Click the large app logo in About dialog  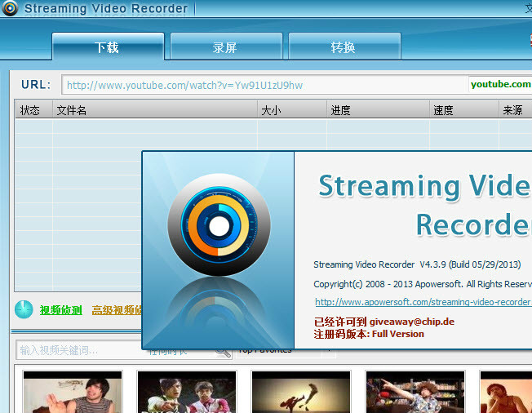pos(219,224)
